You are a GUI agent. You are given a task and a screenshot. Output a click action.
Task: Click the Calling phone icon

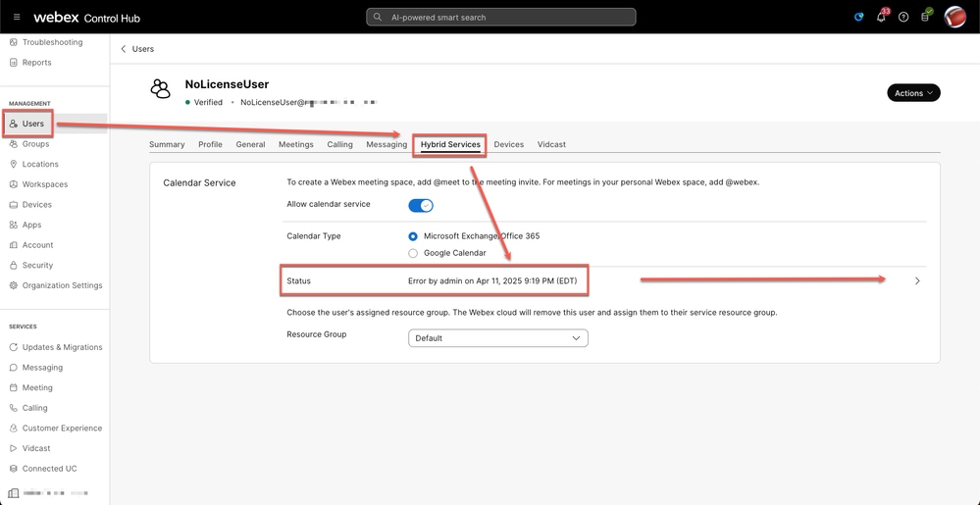coord(13,408)
